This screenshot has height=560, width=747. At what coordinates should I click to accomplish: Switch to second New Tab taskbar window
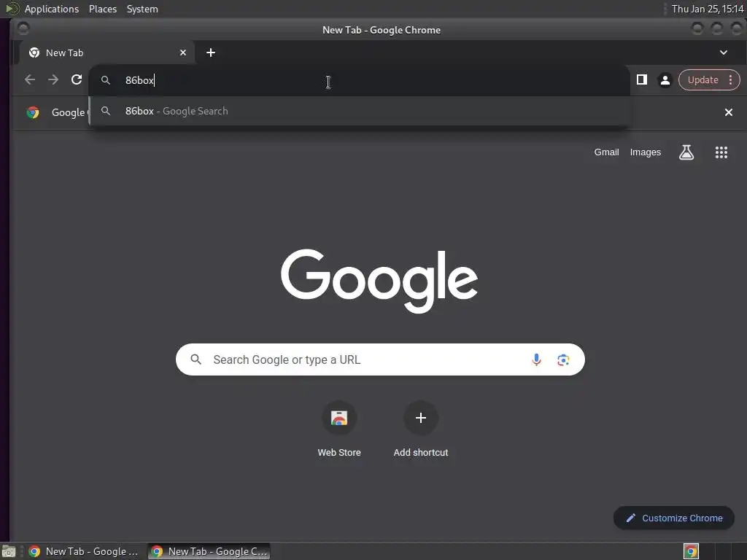[x=209, y=551]
